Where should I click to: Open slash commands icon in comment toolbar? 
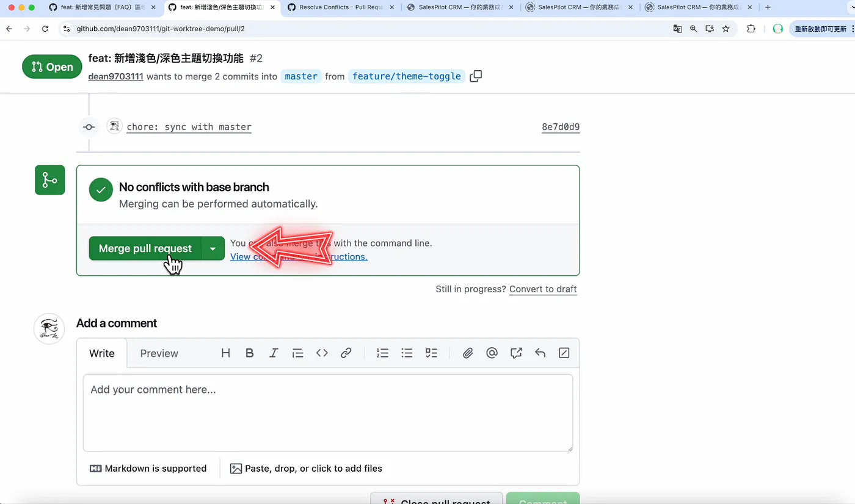564,353
